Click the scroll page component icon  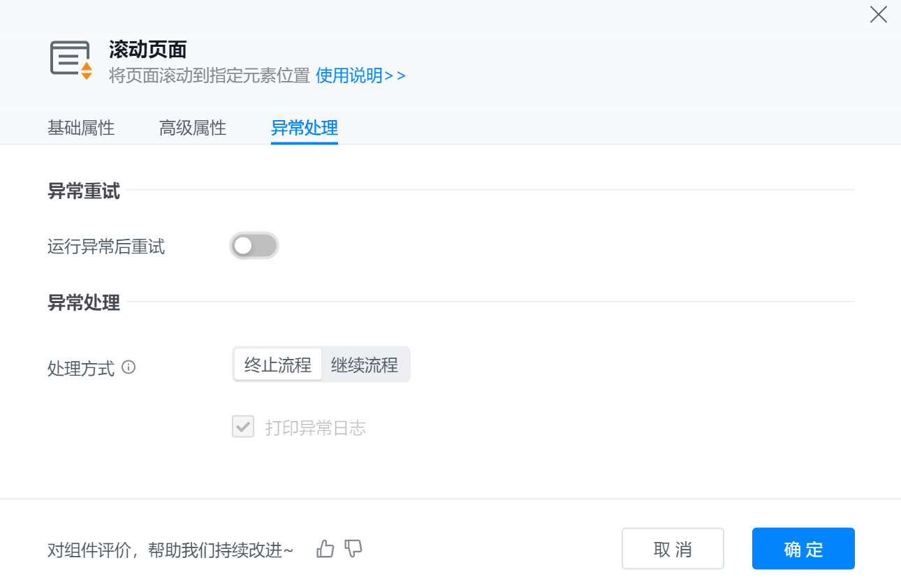pyautogui.click(x=71, y=59)
